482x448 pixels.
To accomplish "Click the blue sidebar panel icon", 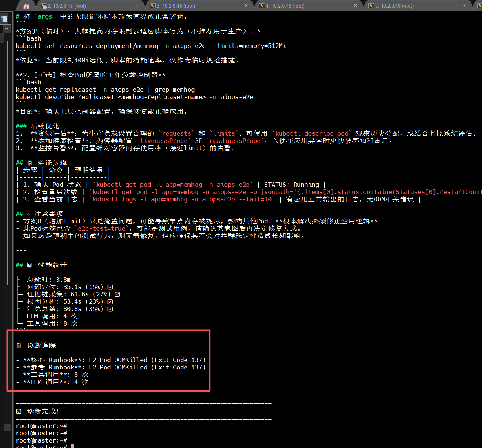I will [x=4, y=19].
